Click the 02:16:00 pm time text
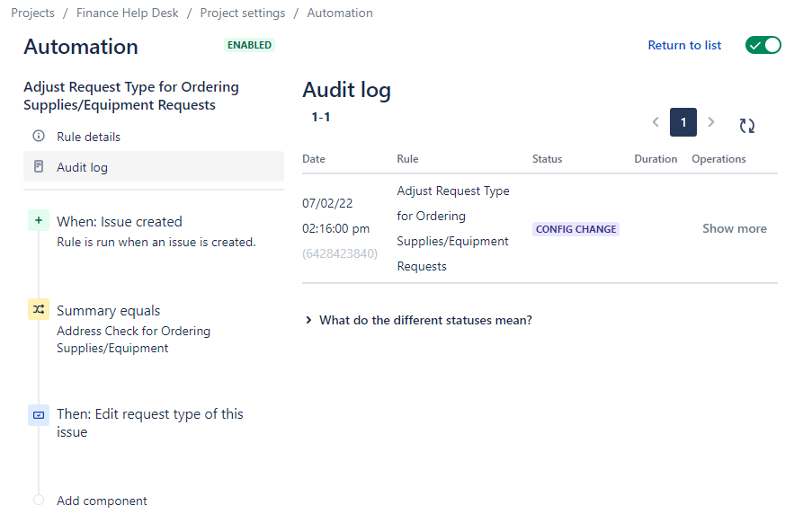 pos(336,228)
